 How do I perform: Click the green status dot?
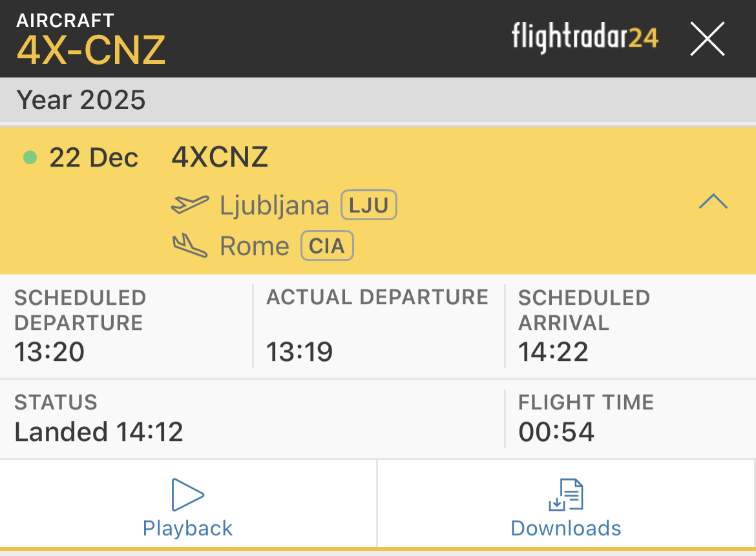click(30, 158)
